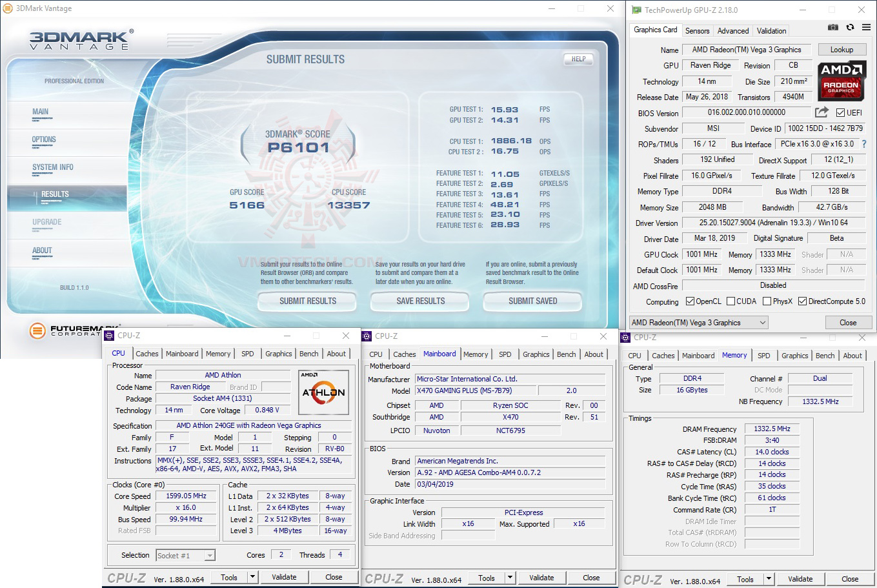Viewport: 877px width, 588px height.
Task: Click the share BIOS export icon
Action: 822,112
